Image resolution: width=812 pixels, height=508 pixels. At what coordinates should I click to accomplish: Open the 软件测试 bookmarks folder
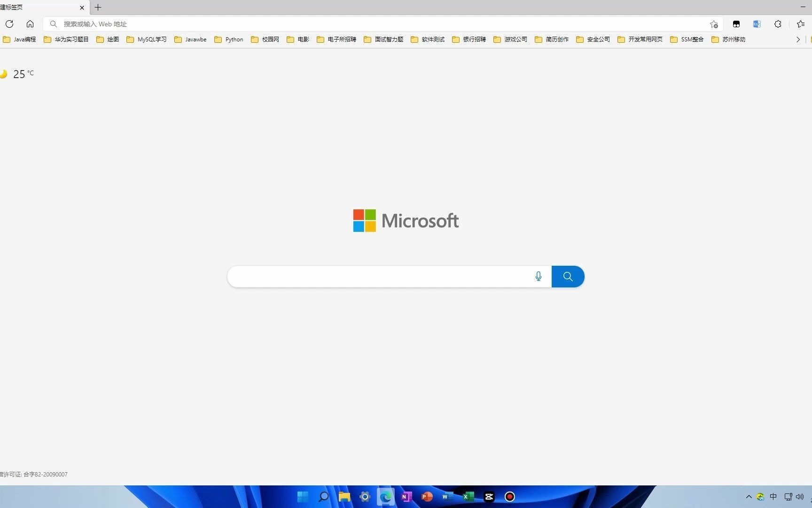428,40
